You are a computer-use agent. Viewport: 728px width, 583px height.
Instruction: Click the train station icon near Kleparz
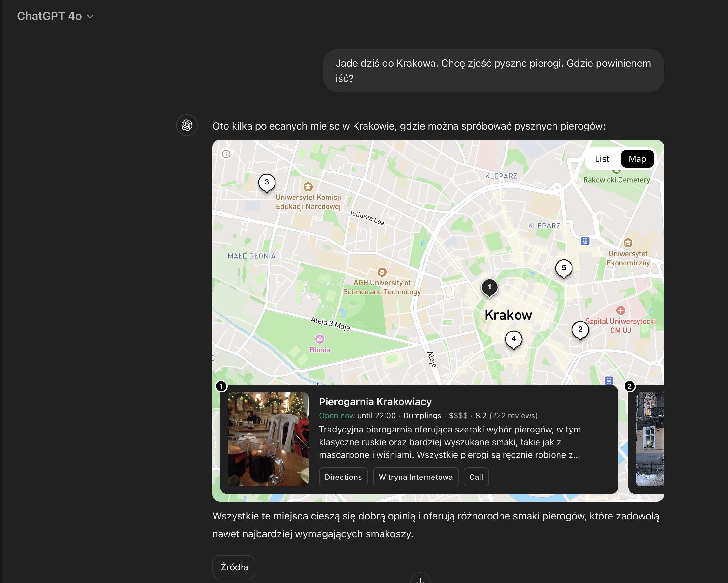tap(585, 241)
